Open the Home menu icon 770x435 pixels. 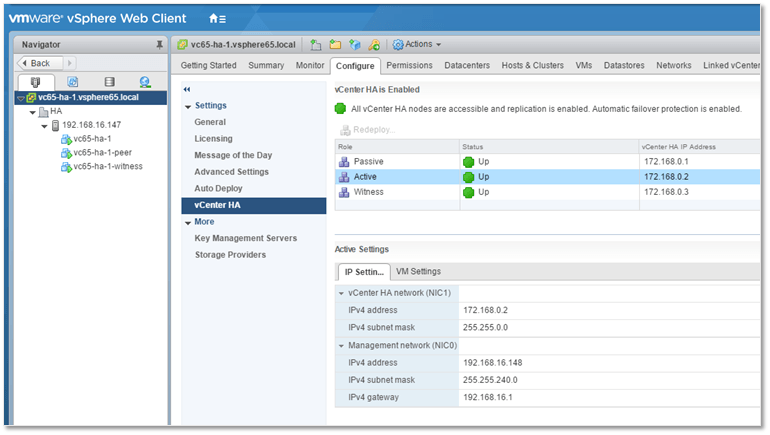pos(217,19)
